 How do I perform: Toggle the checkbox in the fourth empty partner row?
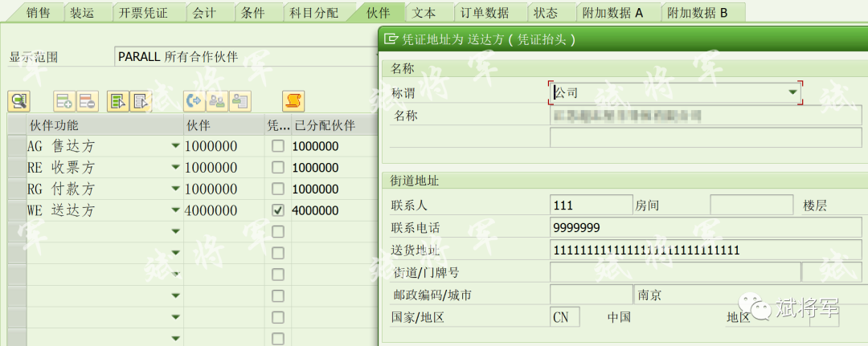pos(278,295)
